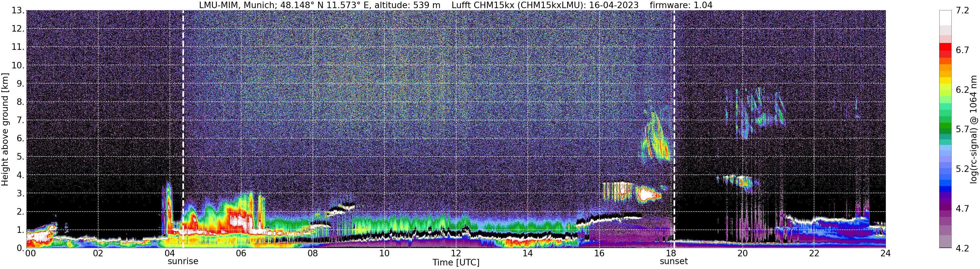Click the '24' tick on time axis

tap(886, 253)
